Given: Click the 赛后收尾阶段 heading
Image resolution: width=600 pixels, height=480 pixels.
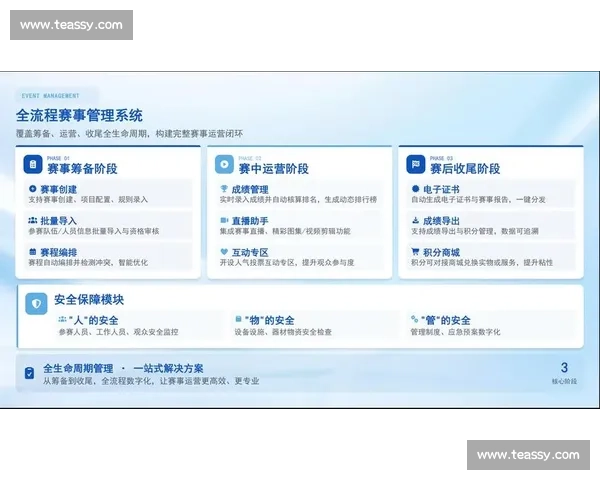Looking at the screenshot, I should point(465,169).
